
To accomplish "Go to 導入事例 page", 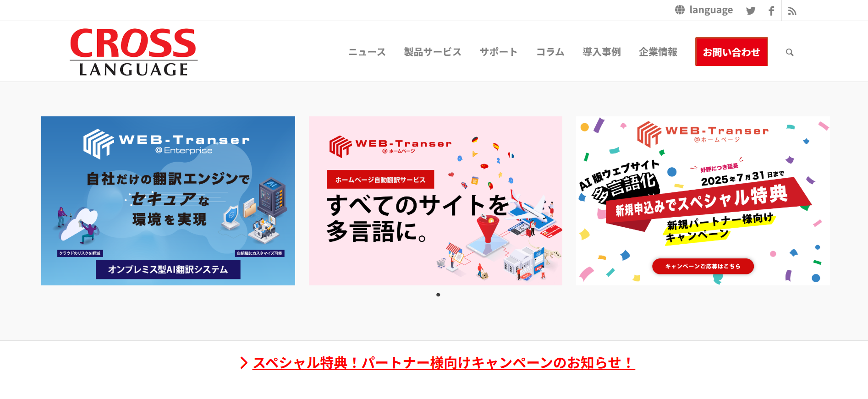I will click(601, 52).
